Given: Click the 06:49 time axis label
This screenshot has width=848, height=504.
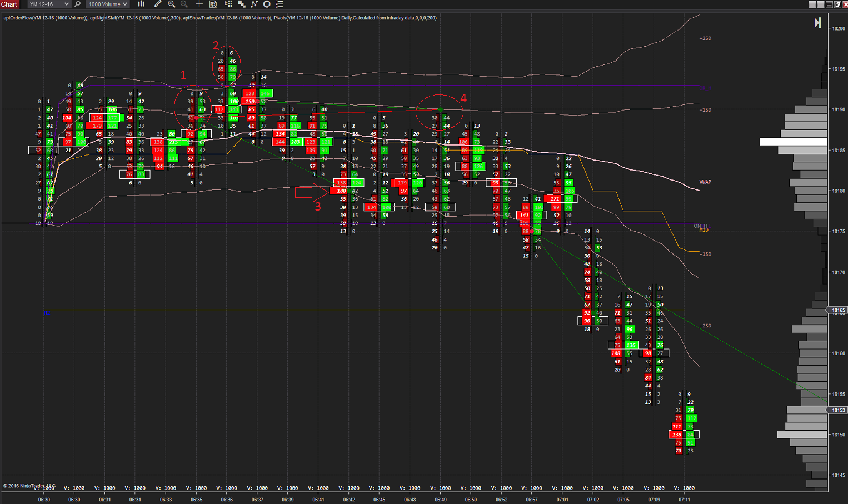Looking at the screenshot, I should pyautogui.click(x=441, y=500).
